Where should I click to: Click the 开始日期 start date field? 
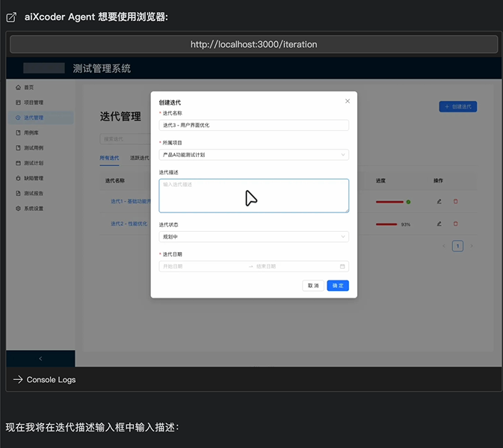click(202, 266)
